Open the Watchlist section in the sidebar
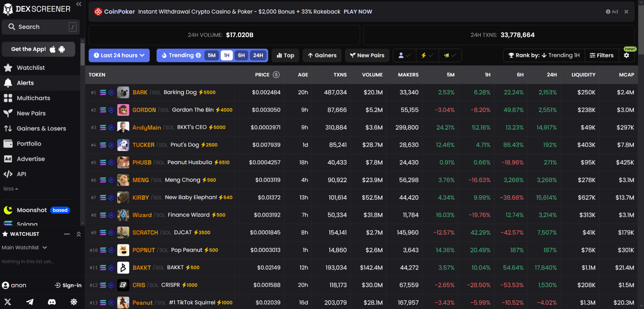 31,68
